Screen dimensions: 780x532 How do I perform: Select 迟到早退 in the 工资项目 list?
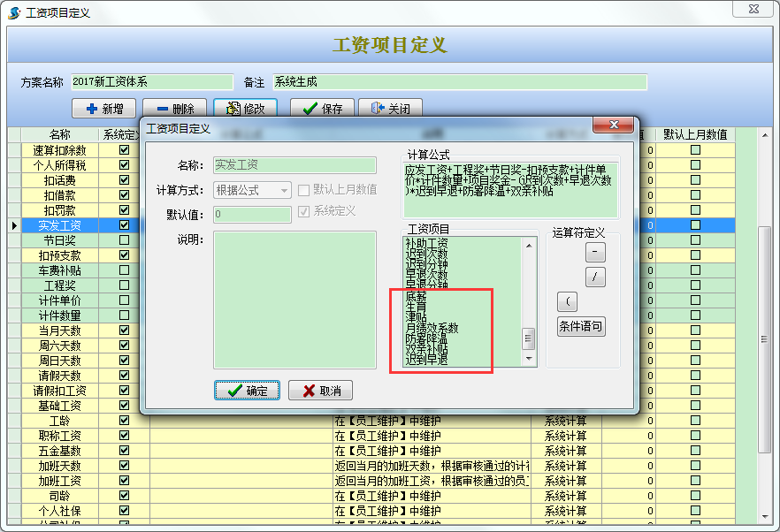coord(427,359)
